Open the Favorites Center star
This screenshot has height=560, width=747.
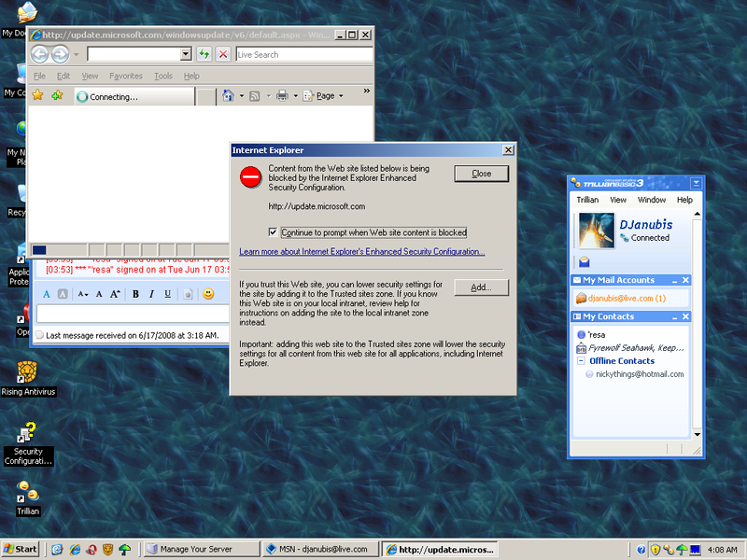(x=37, y=96)
